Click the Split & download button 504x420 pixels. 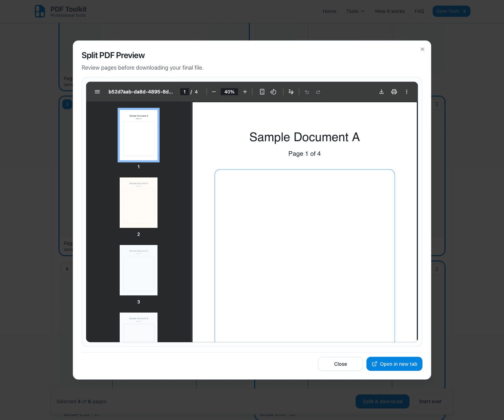coord(382,401)
